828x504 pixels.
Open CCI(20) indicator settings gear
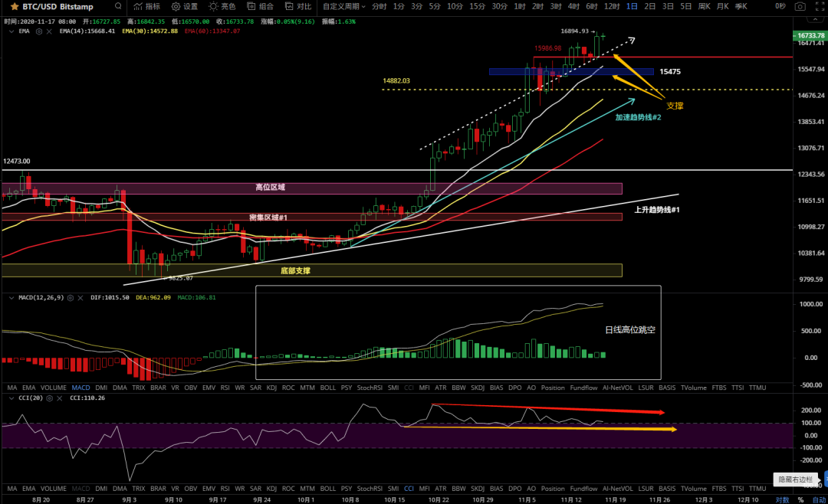pos(50,399)
